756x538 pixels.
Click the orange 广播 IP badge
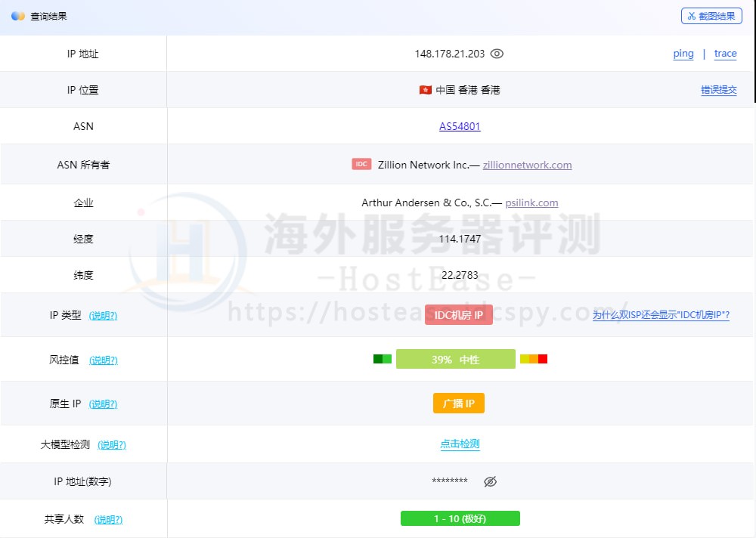tap(459, 403)
